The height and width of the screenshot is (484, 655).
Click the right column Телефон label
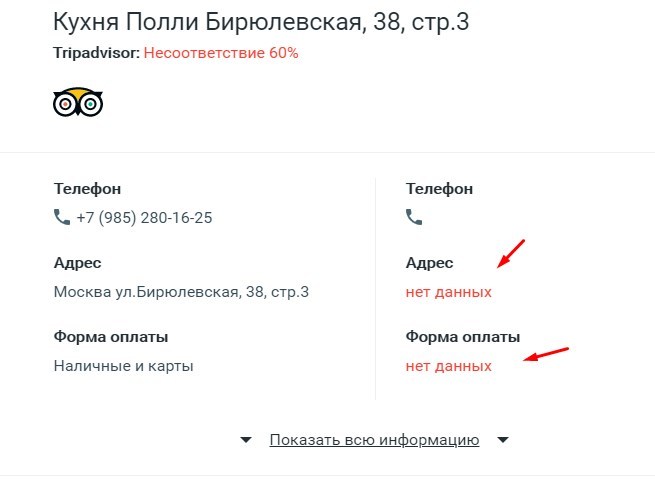pos(440,188)
